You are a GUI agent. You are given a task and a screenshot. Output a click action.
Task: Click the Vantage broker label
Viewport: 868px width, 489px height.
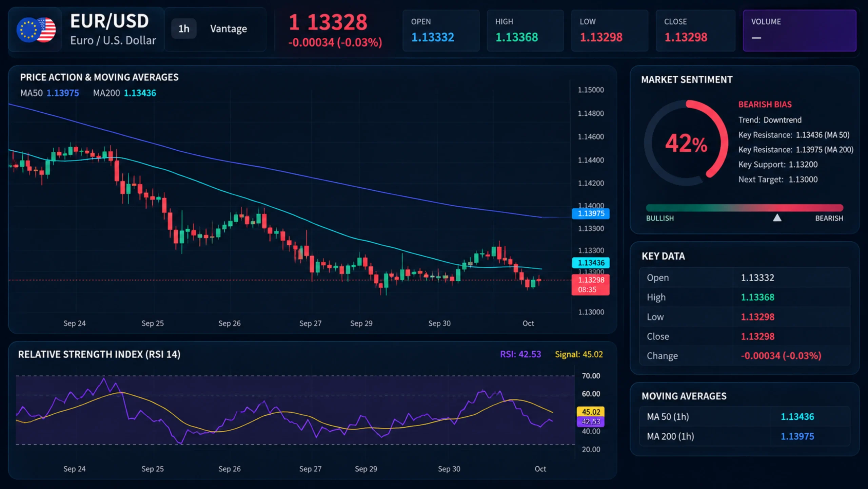click(229, 29)
